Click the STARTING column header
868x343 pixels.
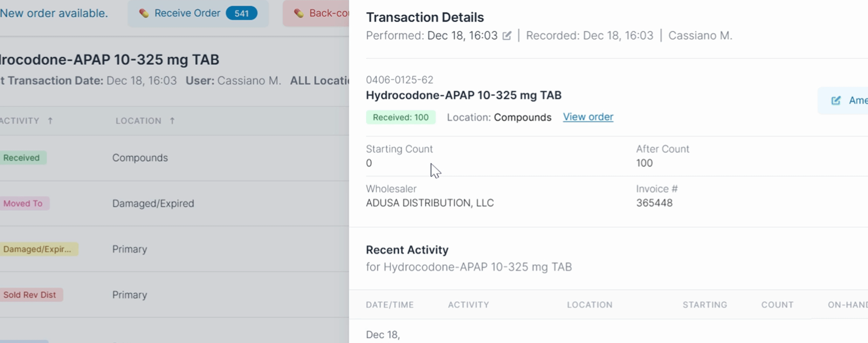[705, 305]
